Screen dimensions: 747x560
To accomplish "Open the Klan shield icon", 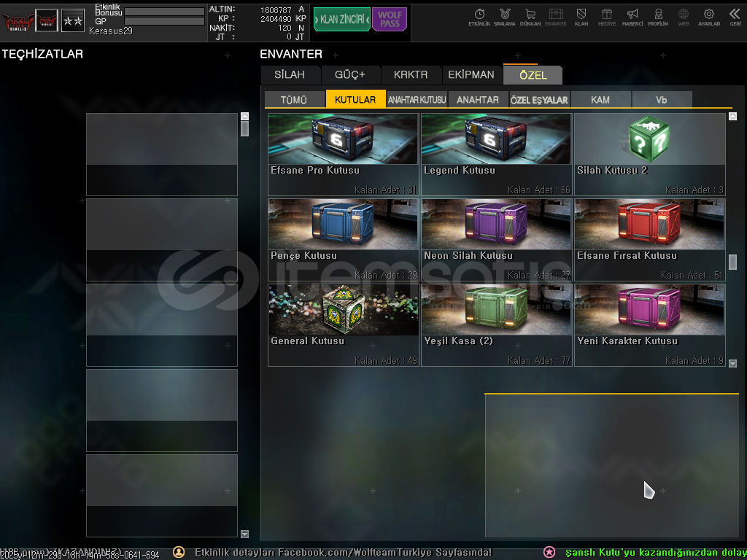I will pos(581,17).
